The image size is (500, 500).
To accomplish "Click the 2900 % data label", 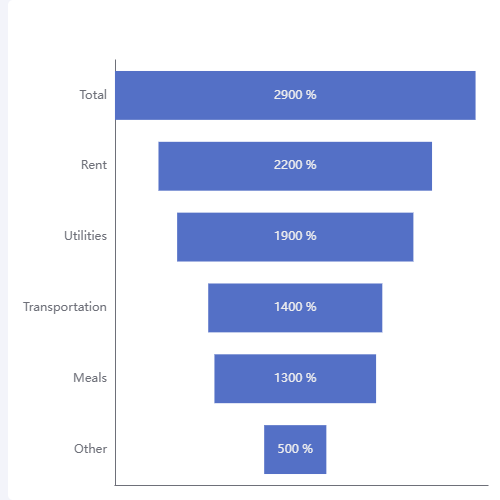I will [295, 95].
